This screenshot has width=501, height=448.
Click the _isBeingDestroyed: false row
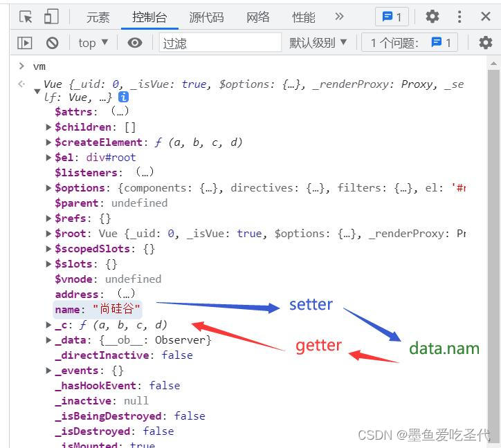coord(130,416)
